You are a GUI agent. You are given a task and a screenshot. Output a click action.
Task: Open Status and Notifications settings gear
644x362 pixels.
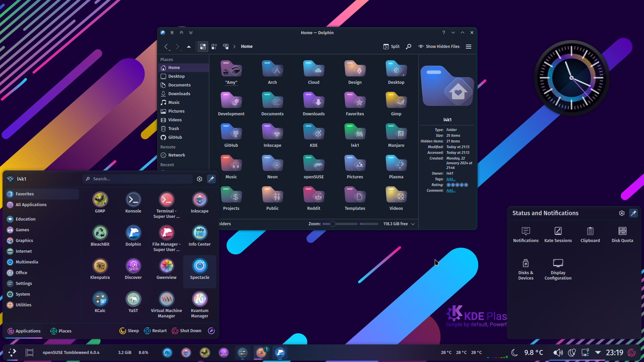(622, 213)
